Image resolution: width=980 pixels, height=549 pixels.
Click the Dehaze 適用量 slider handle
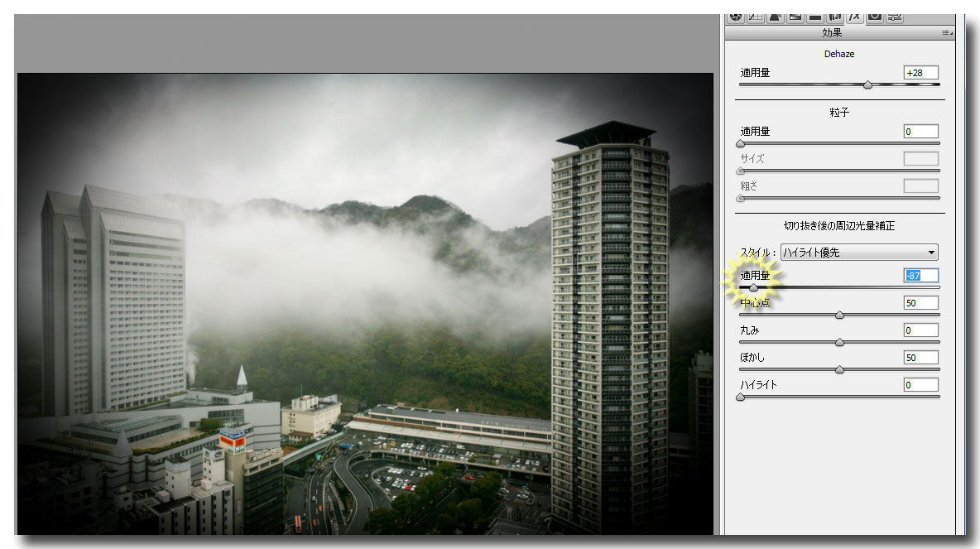coord(867,84)
